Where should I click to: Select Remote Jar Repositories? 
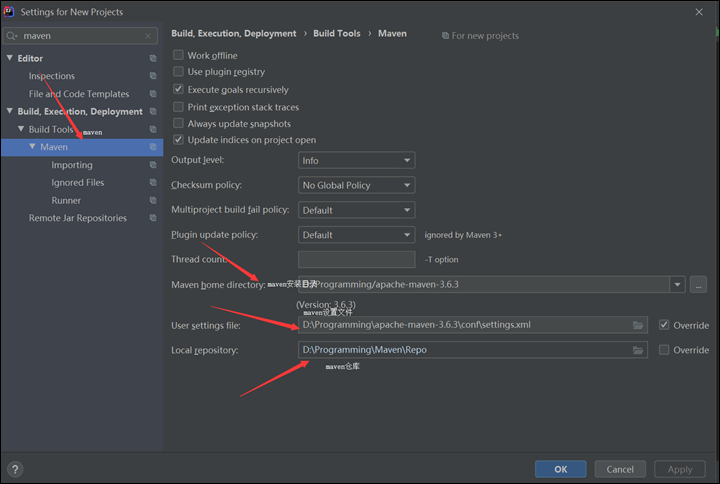(x=78, y=218)
